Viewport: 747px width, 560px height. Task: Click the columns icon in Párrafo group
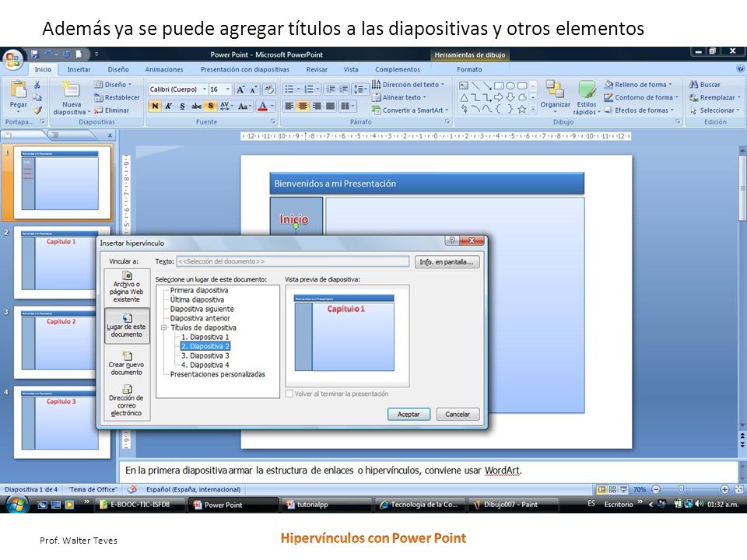click(x=345, y=107)
